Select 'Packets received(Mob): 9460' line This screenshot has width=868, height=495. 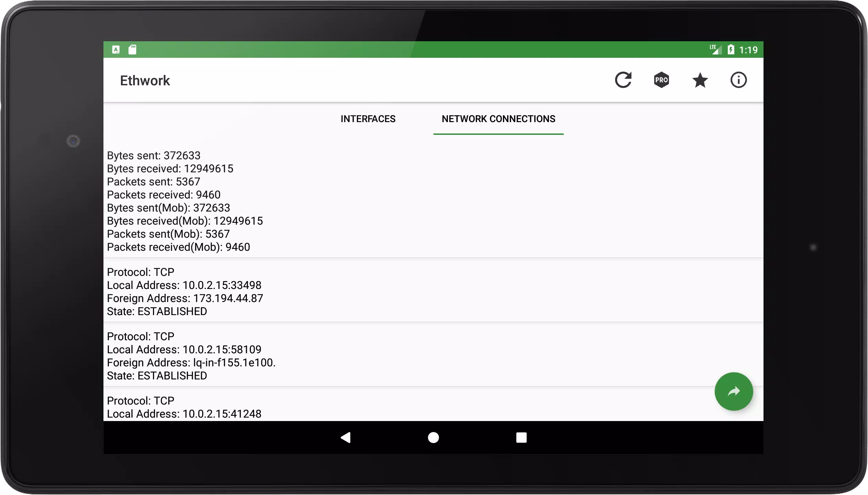[x=178, y=247]
